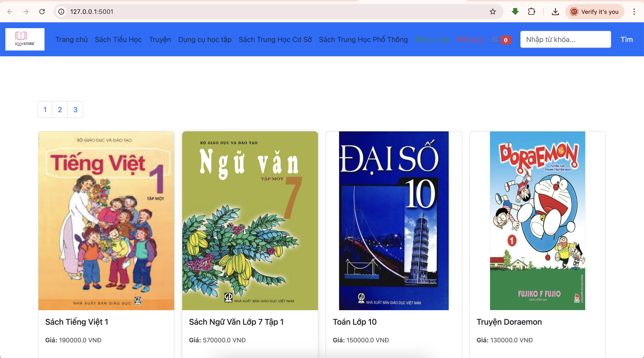Click title Sách Tiếng Việt 1
Screen dimensions: 644x358
(x=77, y=322)
